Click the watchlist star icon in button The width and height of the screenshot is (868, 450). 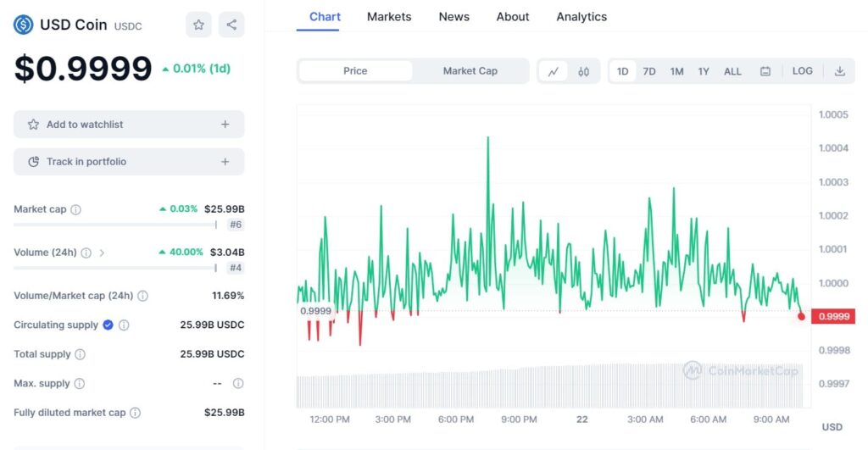pyautogui.click(x=33, y=125)
